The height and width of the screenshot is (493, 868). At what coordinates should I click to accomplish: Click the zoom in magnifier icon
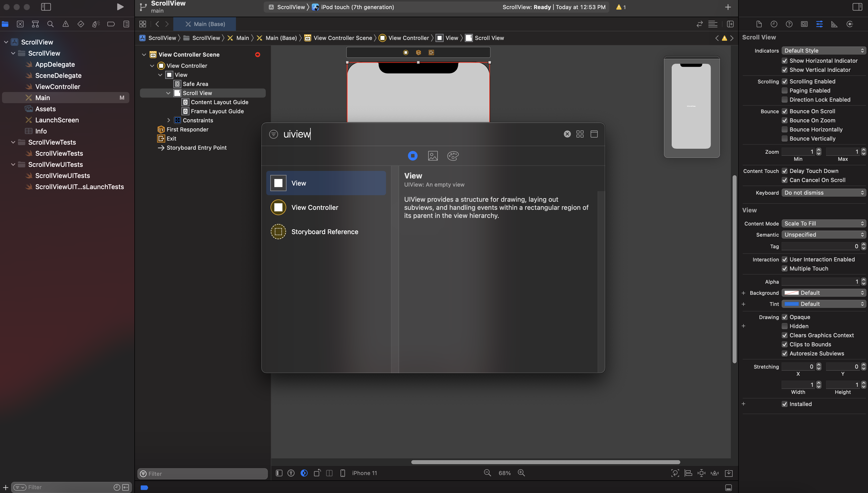pos(521,473)
